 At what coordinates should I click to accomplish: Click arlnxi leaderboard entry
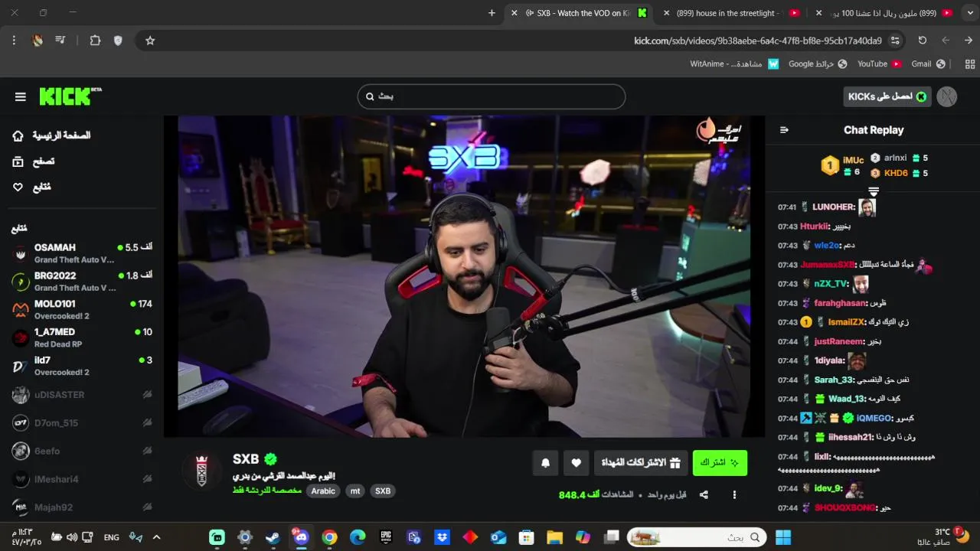tap(899, 158)
